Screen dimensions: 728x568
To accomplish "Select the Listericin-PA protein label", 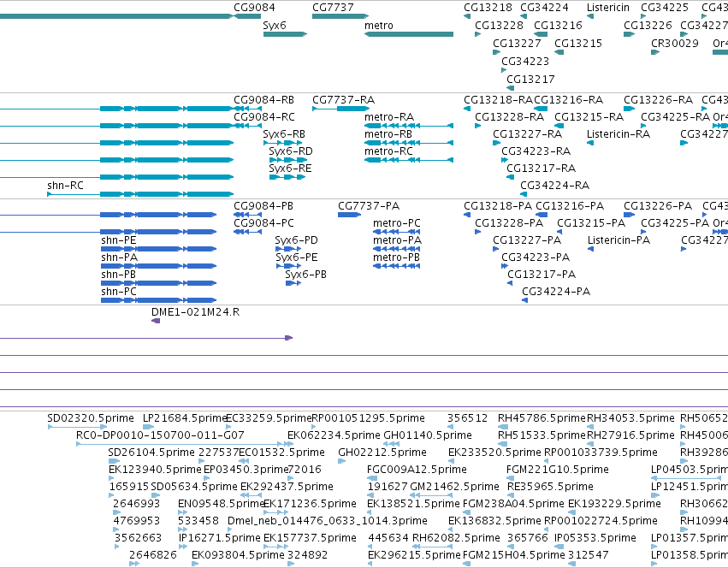I will coord(619,240).
